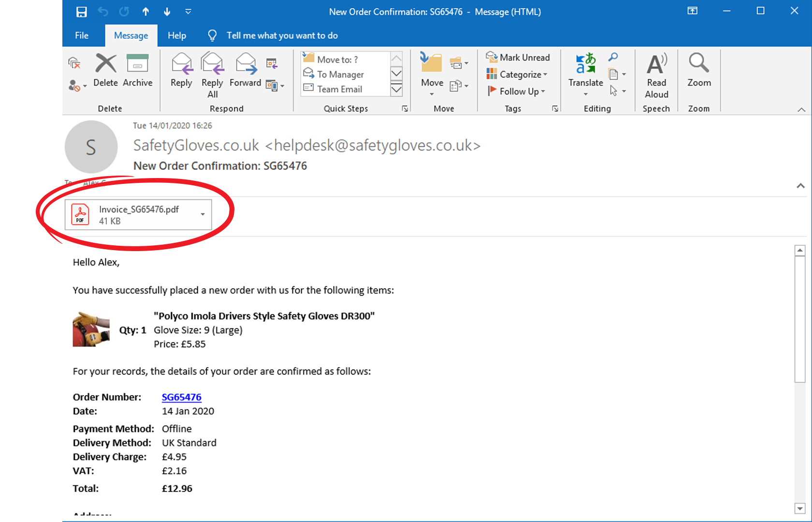Open the Ribbon Display Options icon
The width and height of the screenshot is (812, 522).
point(693,11)
